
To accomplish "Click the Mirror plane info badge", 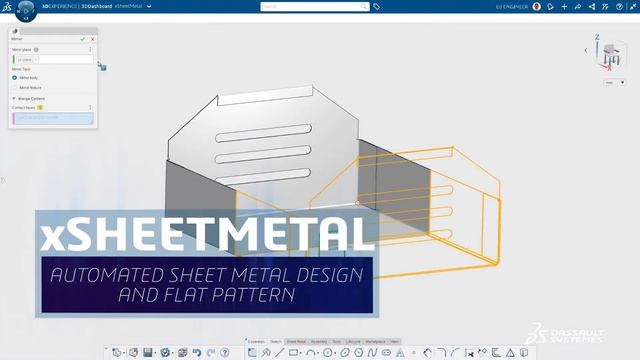I will (x=36, y=49).
